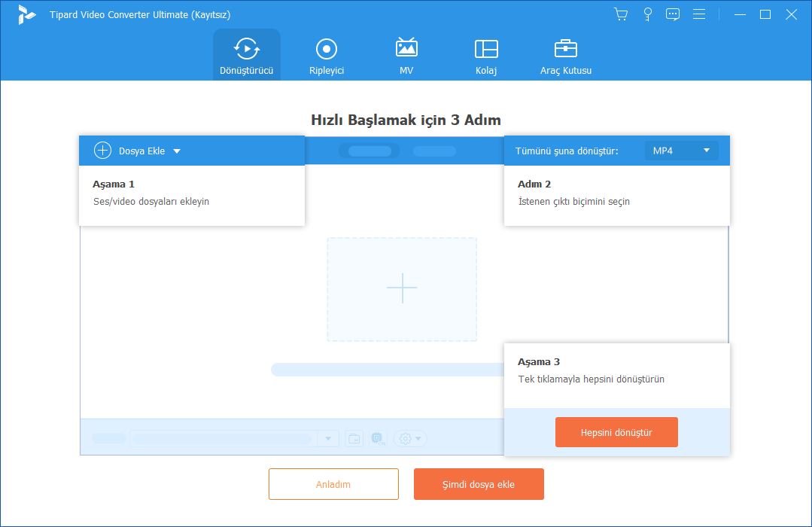
Task: Click the Dosya Ekle plus icon
Action: click(x=102, y=151)
